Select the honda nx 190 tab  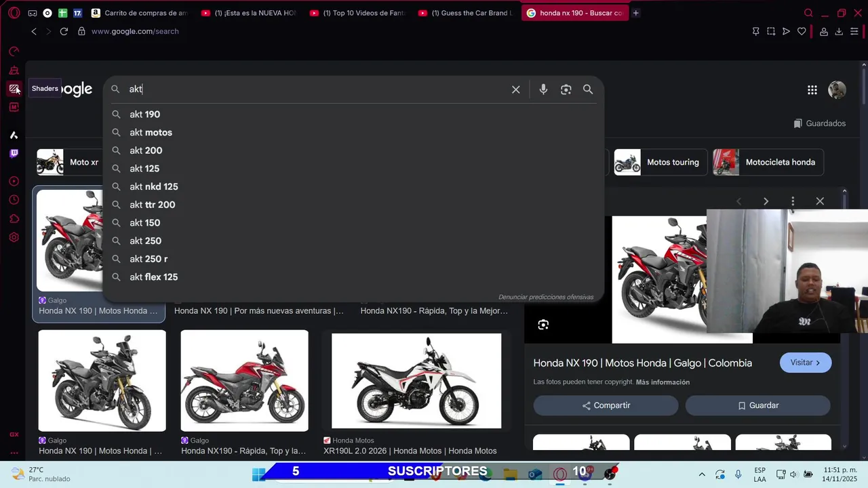coord(575,13)
